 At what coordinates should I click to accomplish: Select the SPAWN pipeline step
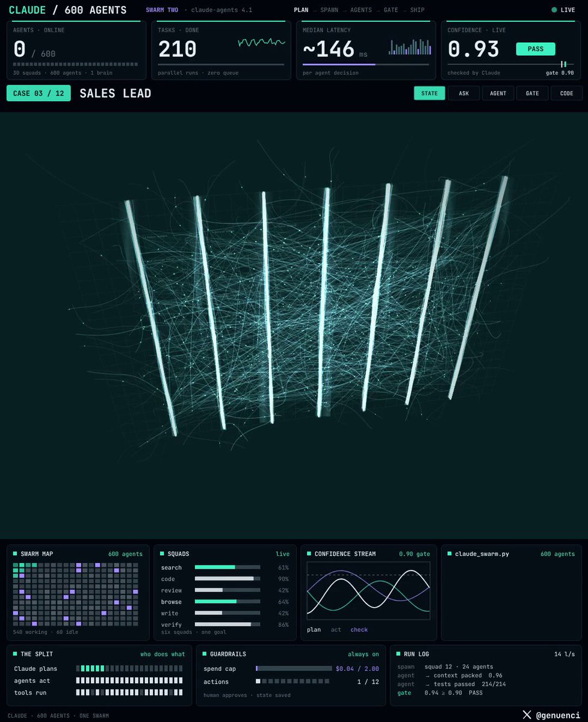329,10
